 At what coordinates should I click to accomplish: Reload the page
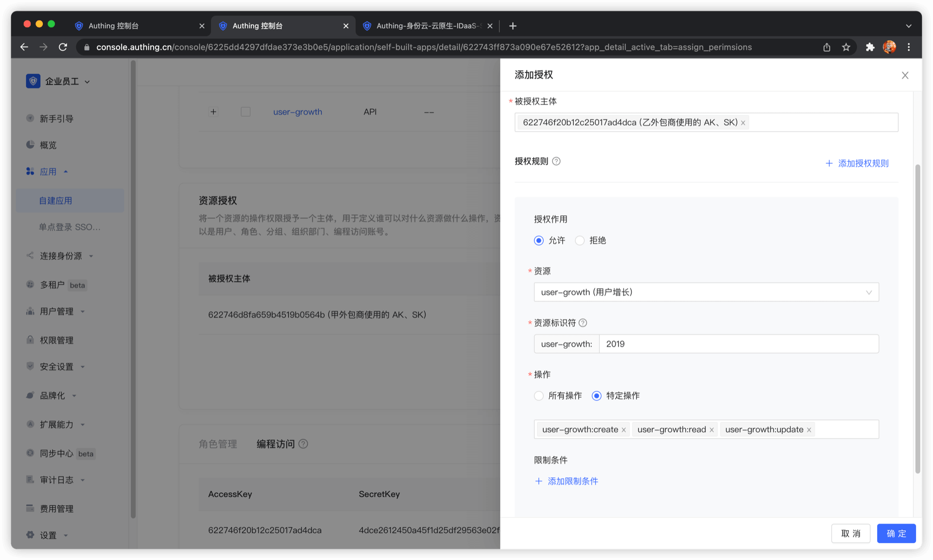(x=63, y=47)
